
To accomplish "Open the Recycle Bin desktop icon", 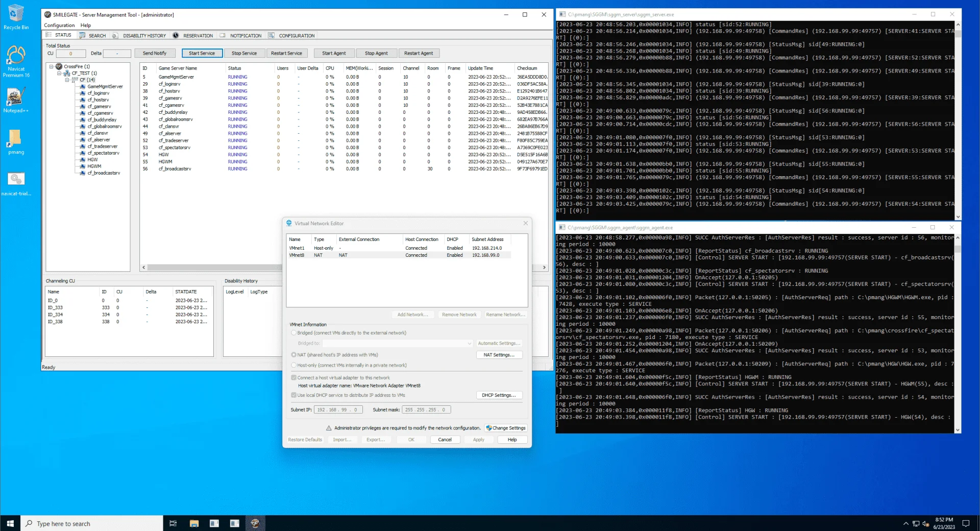I will tap(16, 17).
